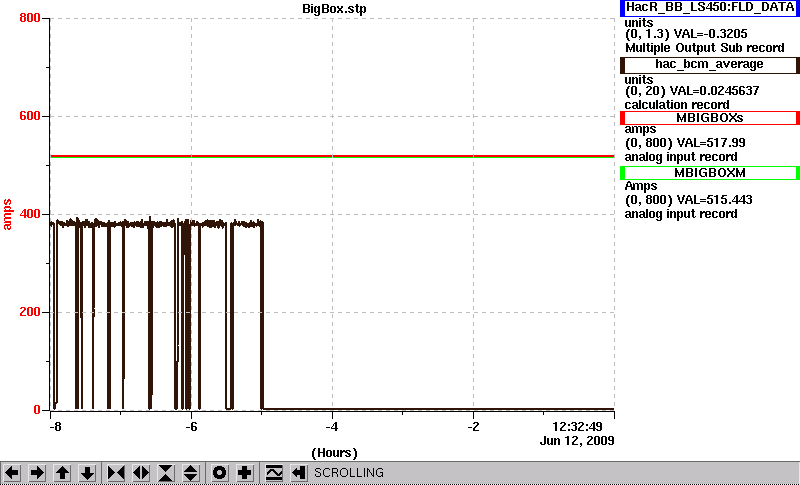Image resolution: width=800 pixels, height=485 pixels.
Task: Zoom out vertically with the up-down triangles icon
Action: 191,473
